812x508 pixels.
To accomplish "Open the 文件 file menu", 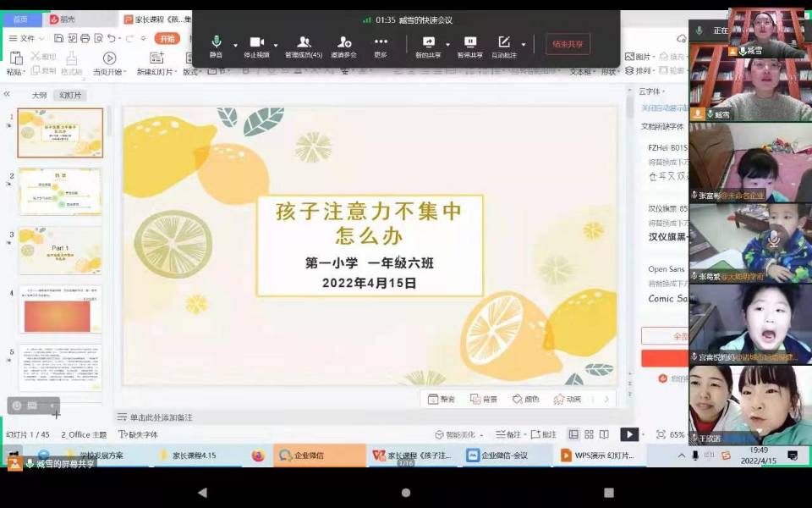I will coord(24,38).
